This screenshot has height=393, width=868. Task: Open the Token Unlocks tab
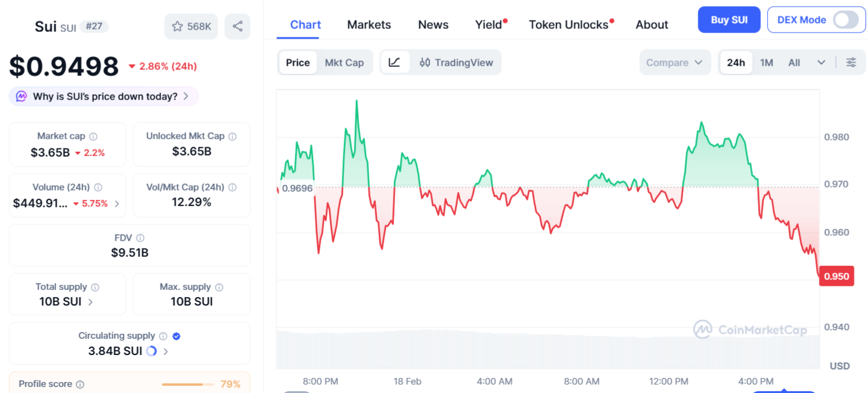pyautogui.click(x=569, y=25)
